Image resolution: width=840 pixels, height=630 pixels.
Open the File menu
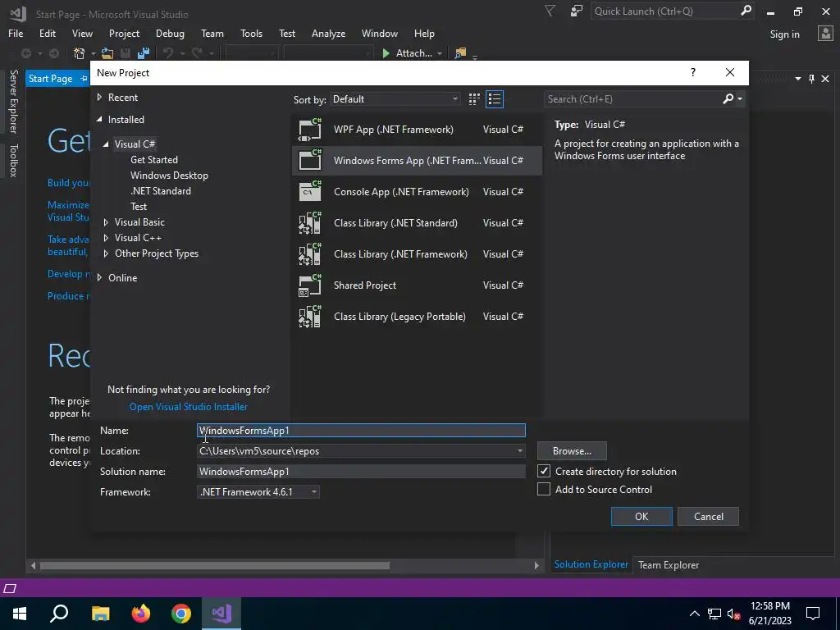click(16, 33)
